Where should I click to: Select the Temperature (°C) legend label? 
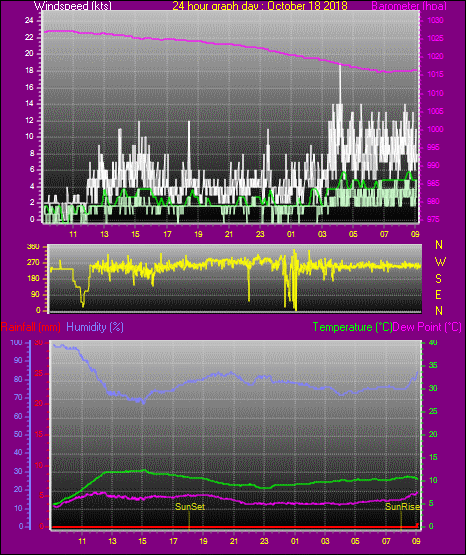click(352, 327)
